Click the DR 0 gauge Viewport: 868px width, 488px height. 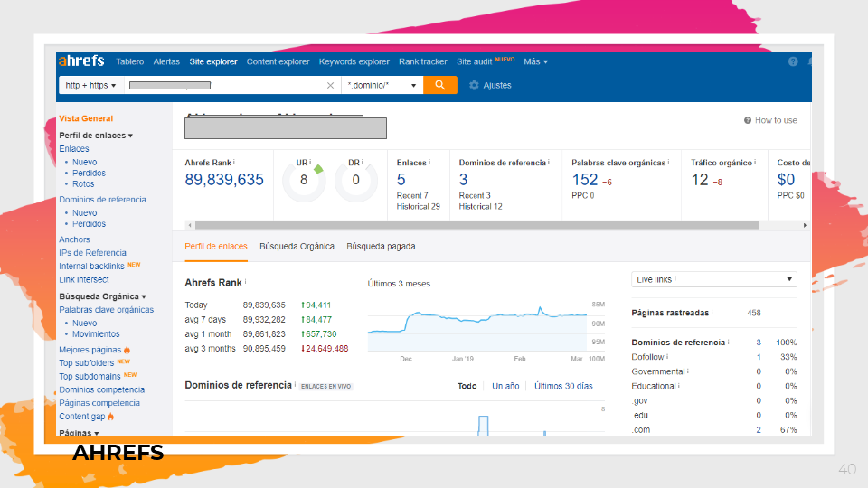tap(355, 181)
